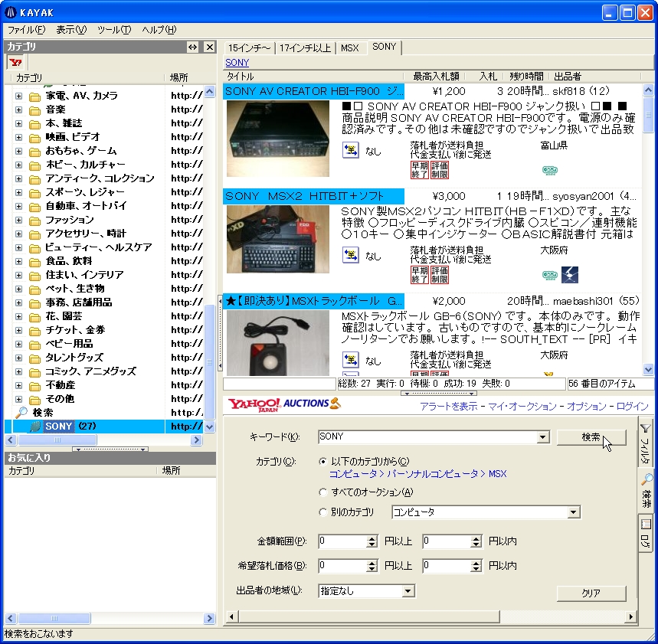Click the folder icon for ファッション
Viewport: 658px width, 644px height.
point(34,221)
